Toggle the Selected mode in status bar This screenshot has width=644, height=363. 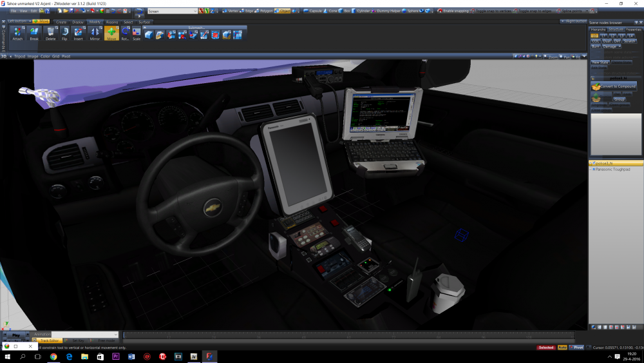tap(546, 348)
